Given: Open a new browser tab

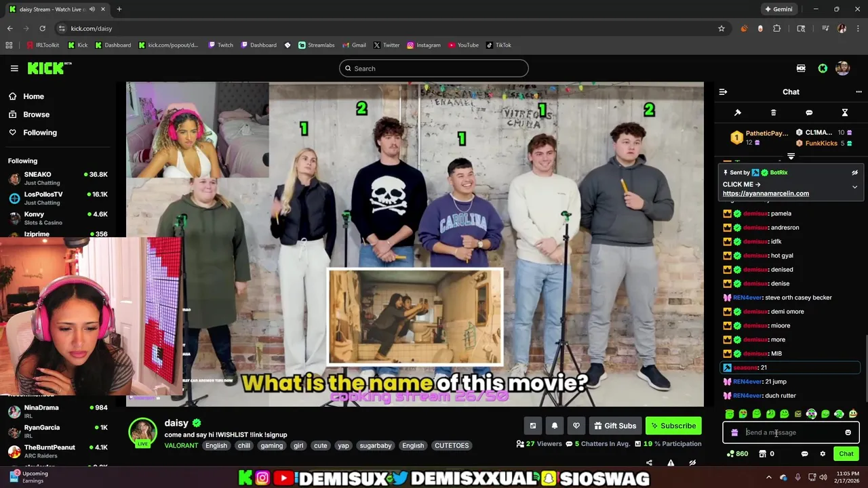Looking at the screenshot, I should pyautogui.click(x=119, y=9).
